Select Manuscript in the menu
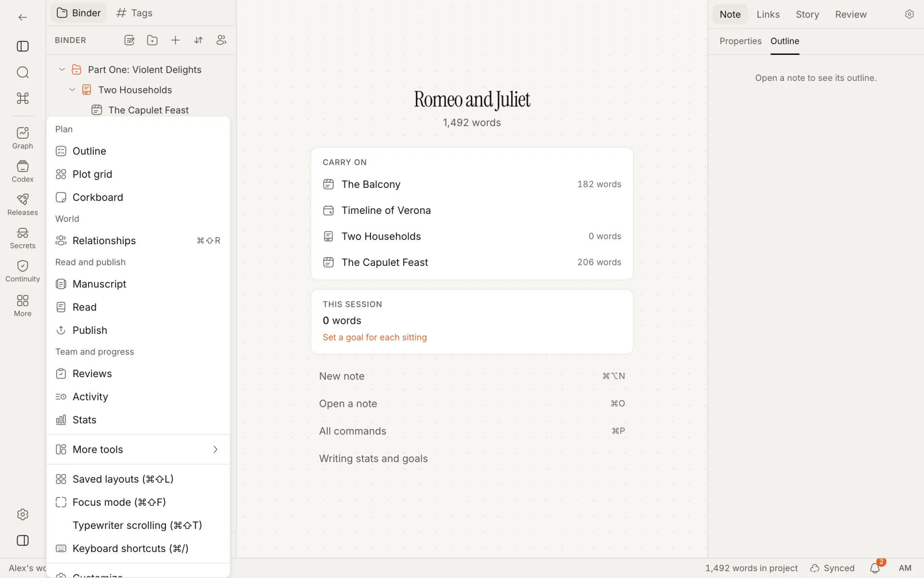 pos(138,284)
